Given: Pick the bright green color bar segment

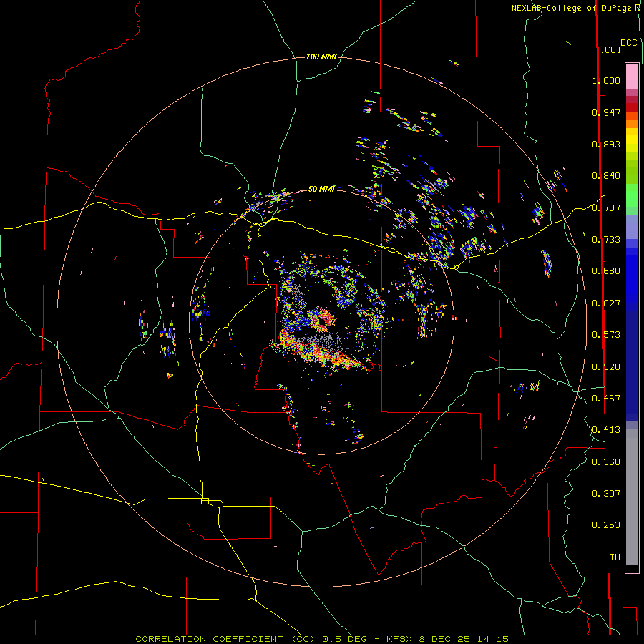Looking at the screenshot, I should coord(632,195).
